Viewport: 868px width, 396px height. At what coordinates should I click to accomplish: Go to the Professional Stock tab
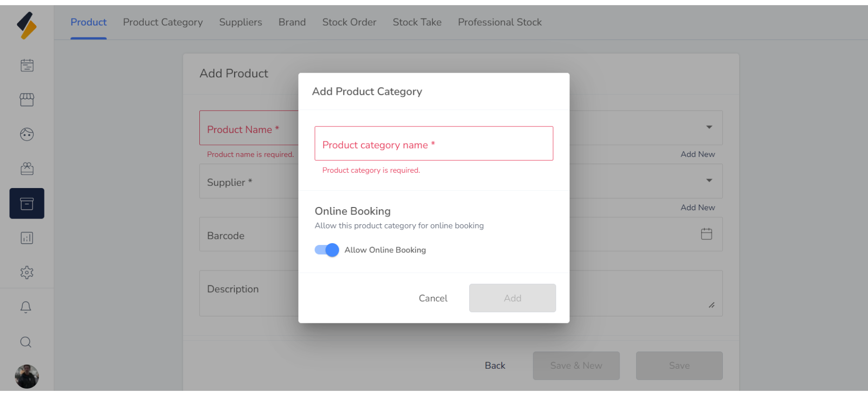click(x=499, y=22)
